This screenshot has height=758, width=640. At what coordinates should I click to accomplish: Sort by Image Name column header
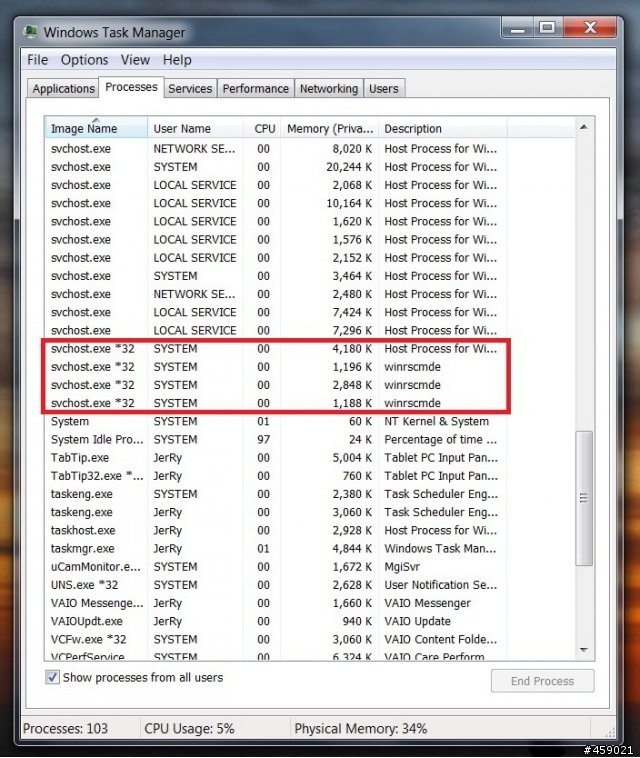[x=96, y=128]
